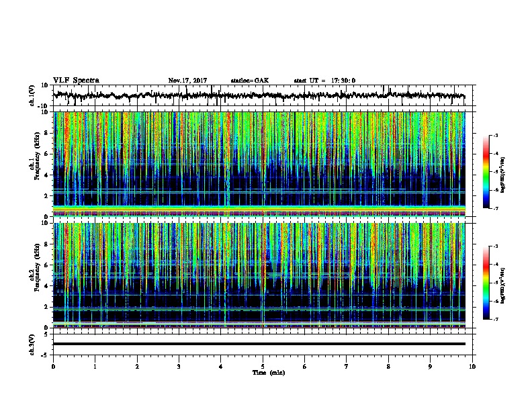
Task: Click the ch.1 color bar legend title
Action: click(x=503, y=175)
